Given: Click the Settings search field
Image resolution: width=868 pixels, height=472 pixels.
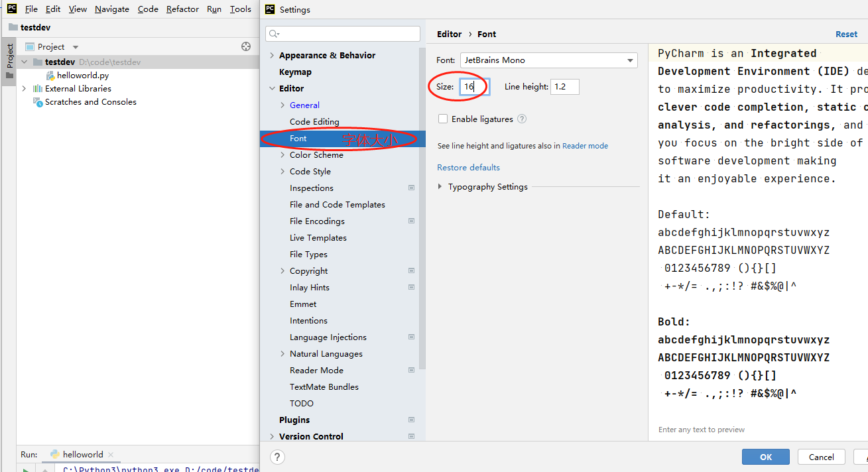Looking at the screenshot, I should 343,34.
